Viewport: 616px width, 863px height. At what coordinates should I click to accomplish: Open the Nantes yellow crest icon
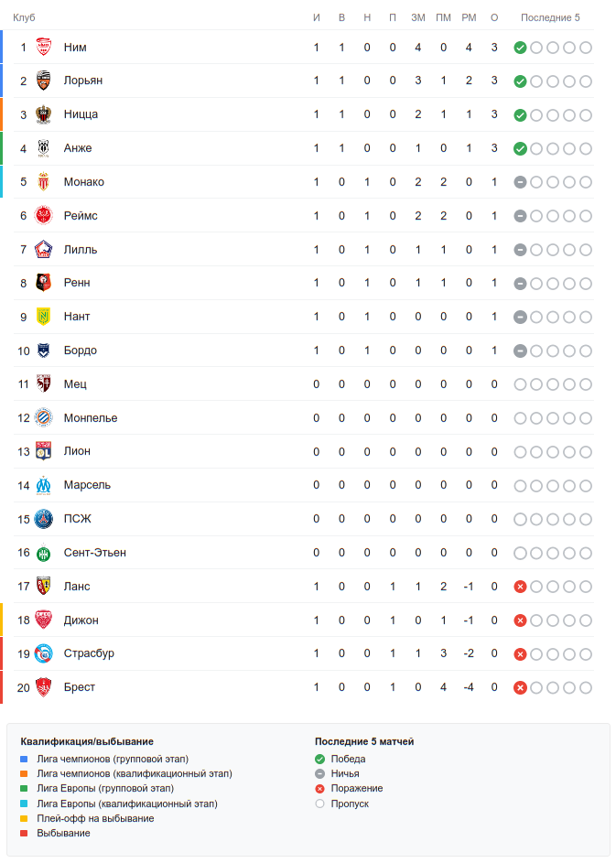click(x=43, y=317)
